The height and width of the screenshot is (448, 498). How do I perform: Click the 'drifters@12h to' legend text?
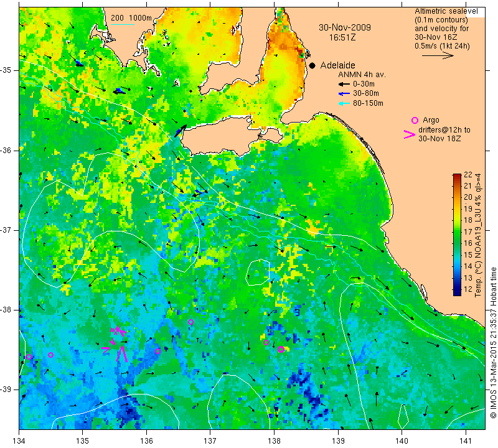[x=444, y=130]
